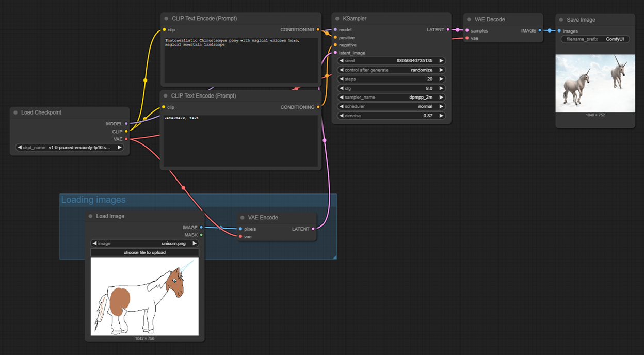
Task: Click the filename_prefix ComfyUI field
Action: coord(595,39)
